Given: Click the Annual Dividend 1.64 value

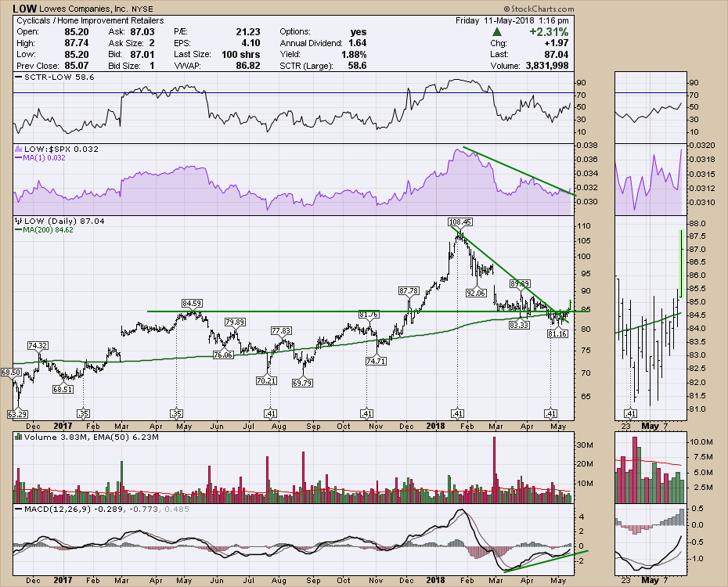Looking at the screenshot, I should (358, 43).
